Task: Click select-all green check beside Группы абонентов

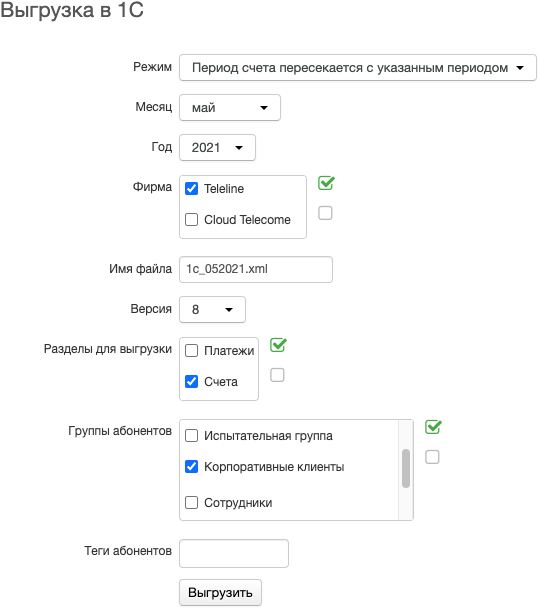Action: tap(433, 427)
